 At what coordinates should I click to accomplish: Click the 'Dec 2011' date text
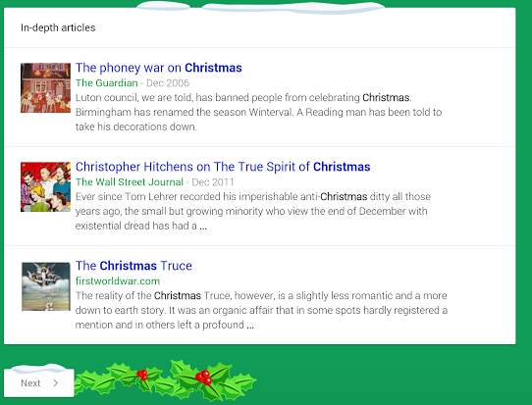(x=213, y=182)
